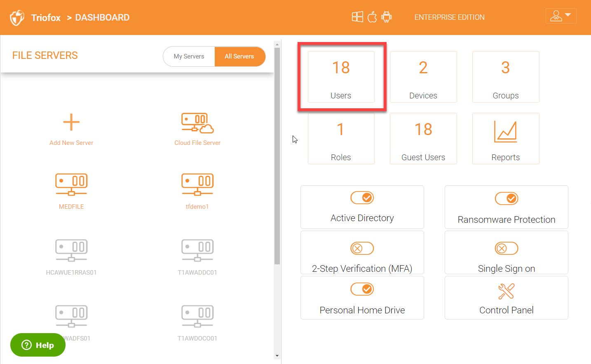Toggle the Ransomware Protection switch
The width and height of the screenshot is (591, 364).
pyautogui.click(x=507, y=198)
